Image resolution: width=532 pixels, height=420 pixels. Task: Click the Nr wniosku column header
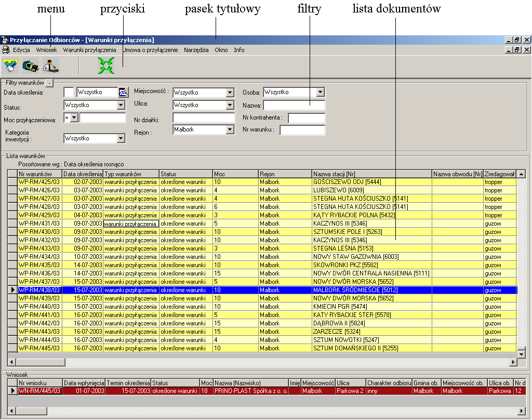coord(40,383)
